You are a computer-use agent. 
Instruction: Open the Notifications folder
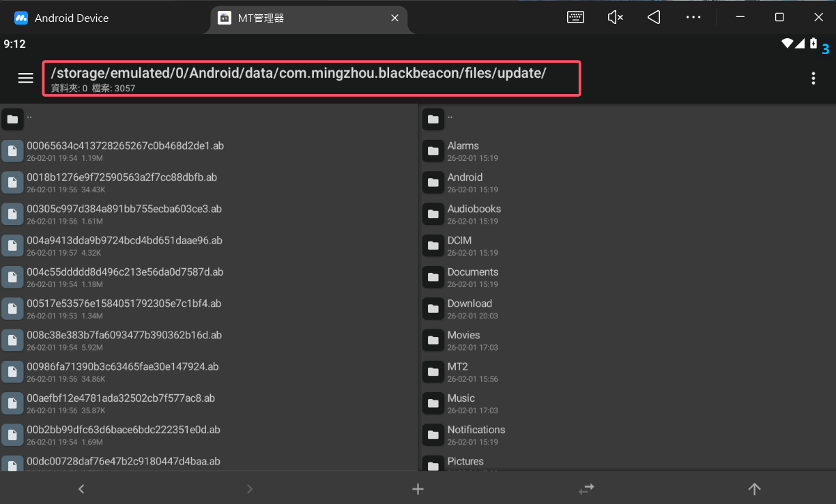point(627,435)
